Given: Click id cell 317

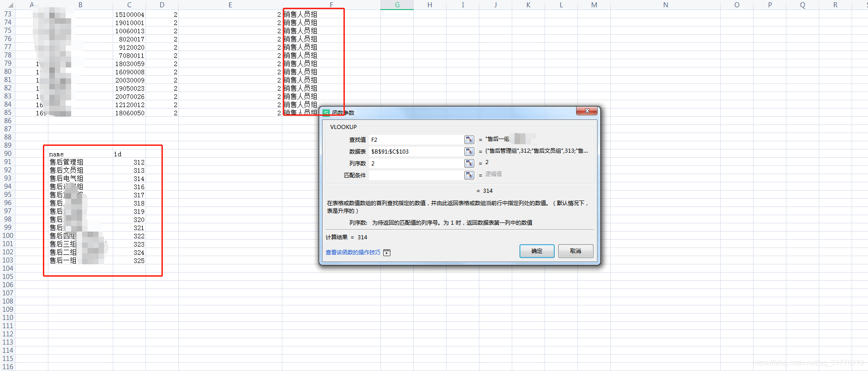Looking at the screenshot, I should [129, 195].
